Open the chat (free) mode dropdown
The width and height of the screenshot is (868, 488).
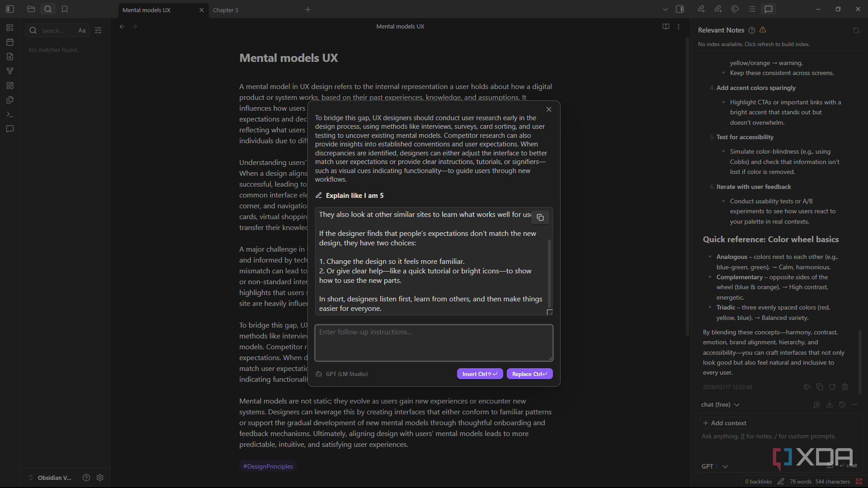pos(720,405)
